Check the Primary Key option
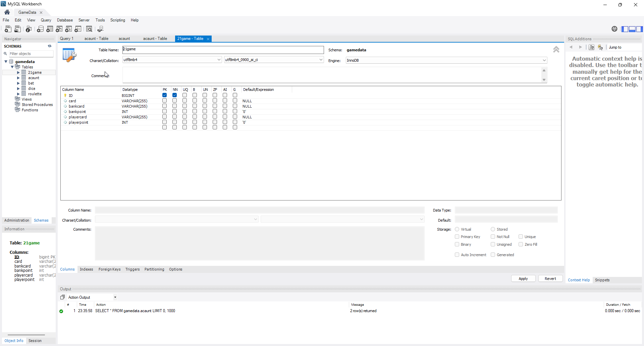The image size is (644, 346). pyautogui.click(x=457, y=237)
